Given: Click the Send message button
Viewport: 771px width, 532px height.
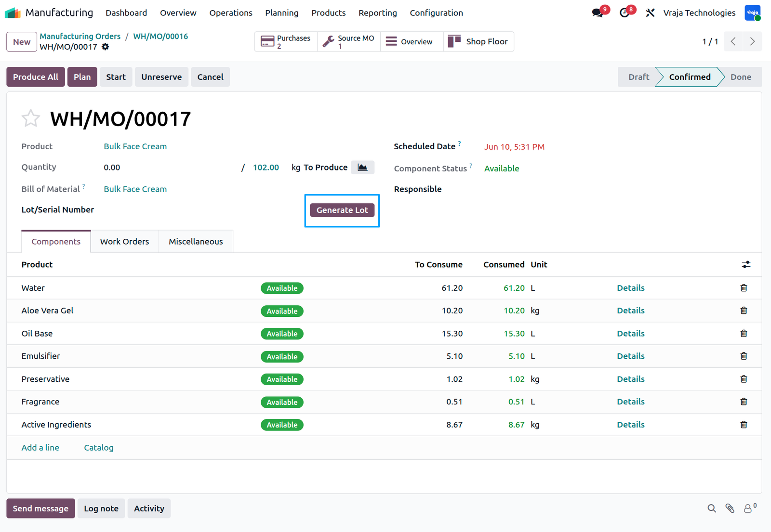Looking at the screenshot, I should click(x=40, y=508).
